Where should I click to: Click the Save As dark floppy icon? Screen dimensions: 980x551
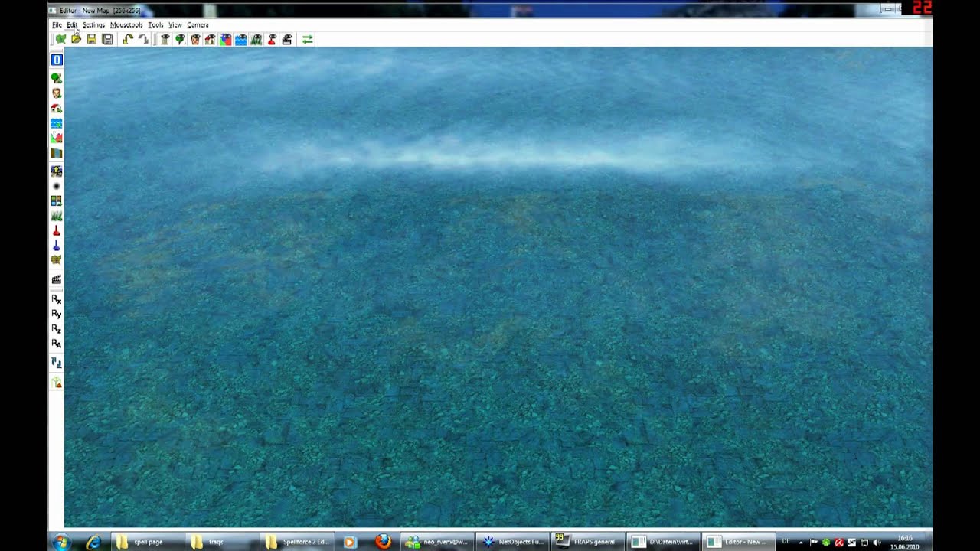[107, 39]
